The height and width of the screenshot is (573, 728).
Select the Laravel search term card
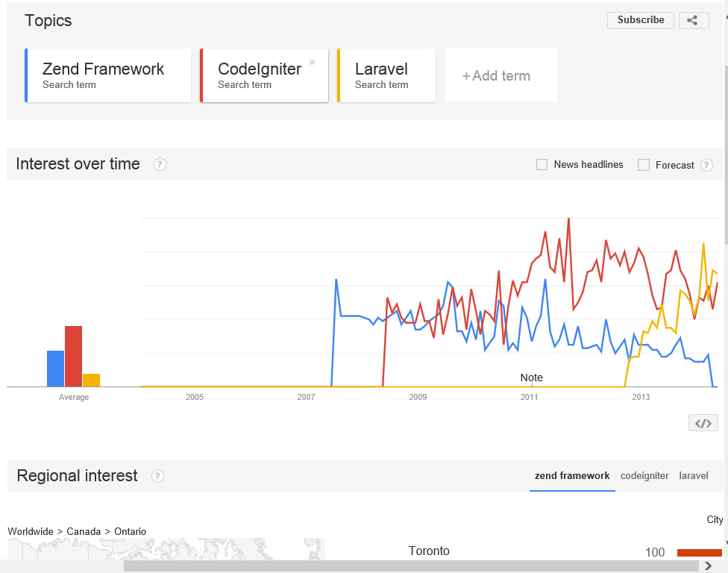pyautogui.click(x=386, y=75)
